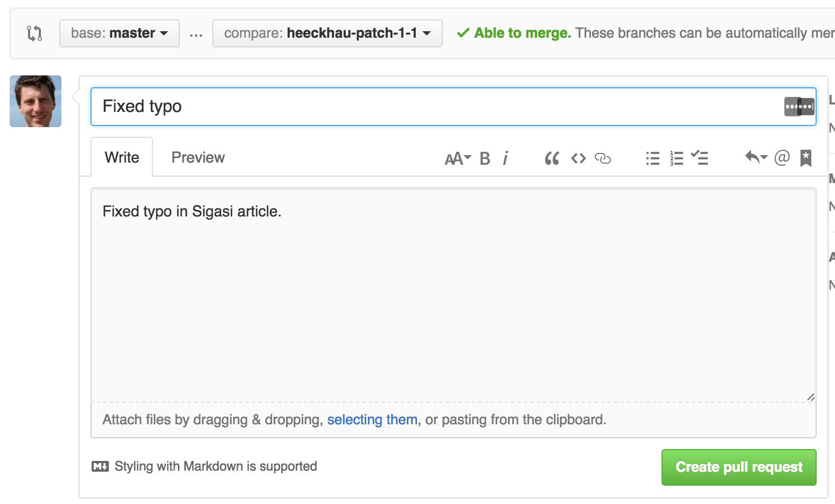This screenshot has height=504, width=835.
Task: Add a bulleted list
Action: 652,158
